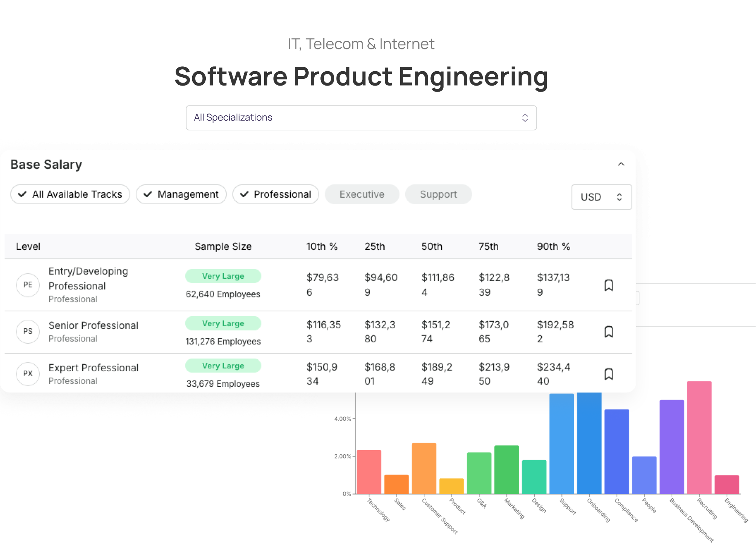Screen dimensions: 756x547
Task: Click the PX level badge icon
Action: [28, 374]
